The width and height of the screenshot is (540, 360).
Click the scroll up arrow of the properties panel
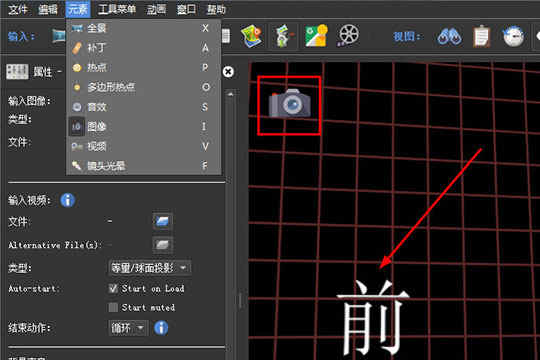coord(230,94)
